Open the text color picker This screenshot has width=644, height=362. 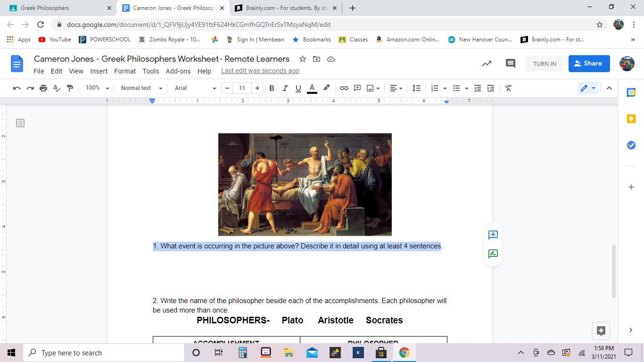312,88
